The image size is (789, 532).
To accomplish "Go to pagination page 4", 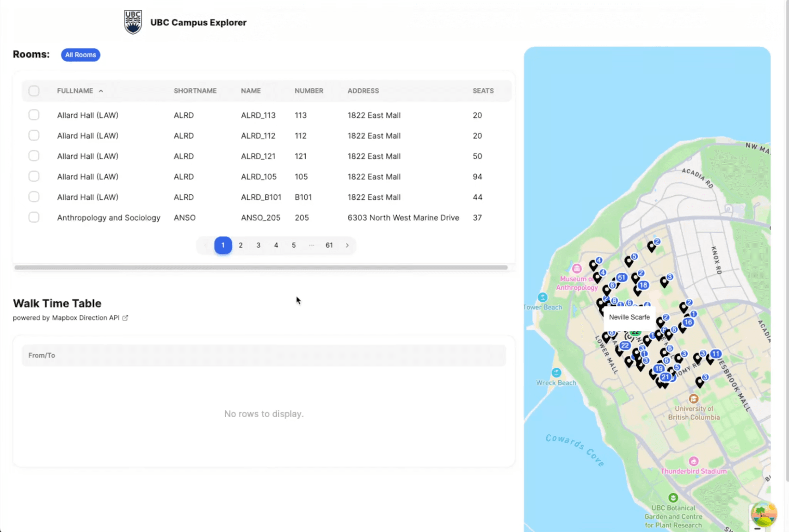I will pyautogui.click(x=276, y=245).
